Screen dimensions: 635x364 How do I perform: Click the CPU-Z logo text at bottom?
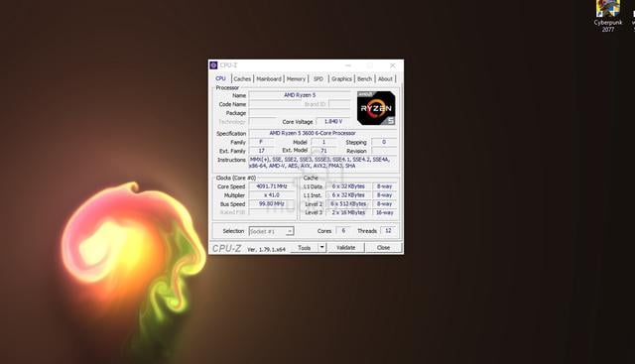tap(226, 248)
